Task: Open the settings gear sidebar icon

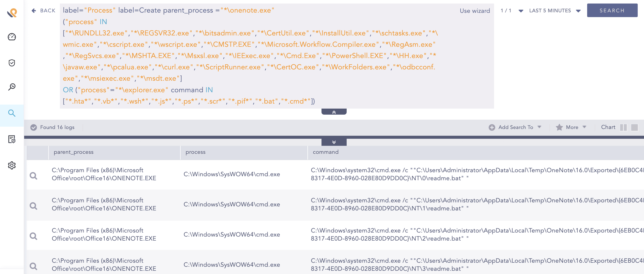Action: point(12,165)
